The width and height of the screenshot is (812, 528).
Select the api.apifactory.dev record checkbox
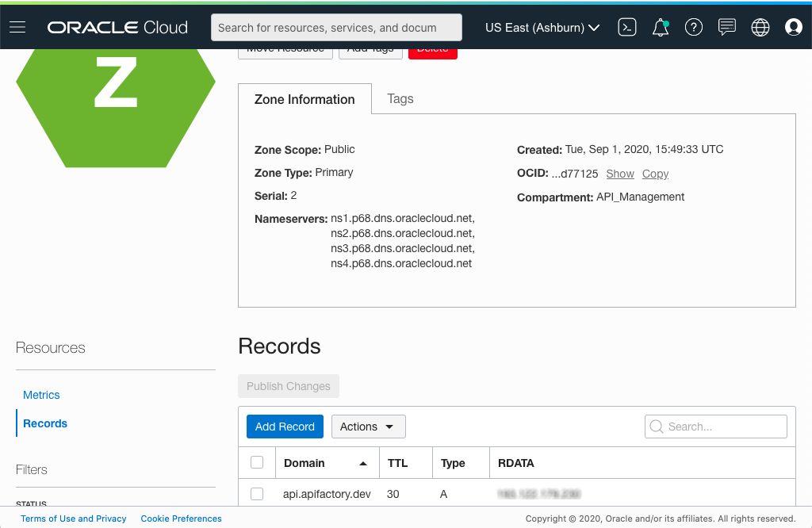coord(257,493)
